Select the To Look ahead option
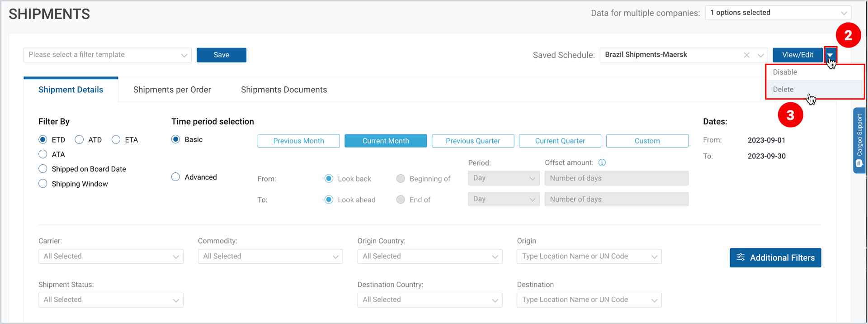The width and height of the screenshot is (868, 324). click(329, 200)
